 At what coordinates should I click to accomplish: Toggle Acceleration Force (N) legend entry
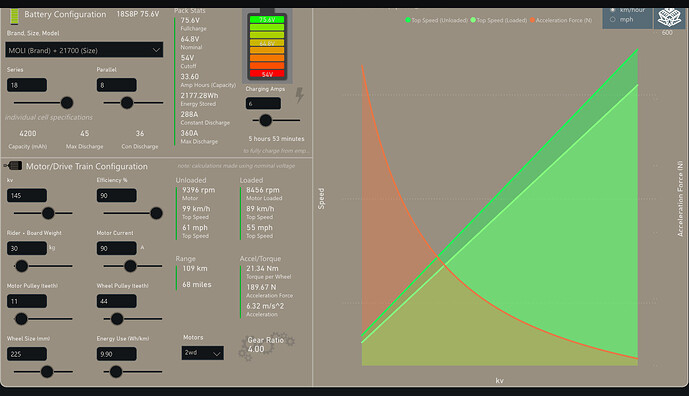pos(561,20)
